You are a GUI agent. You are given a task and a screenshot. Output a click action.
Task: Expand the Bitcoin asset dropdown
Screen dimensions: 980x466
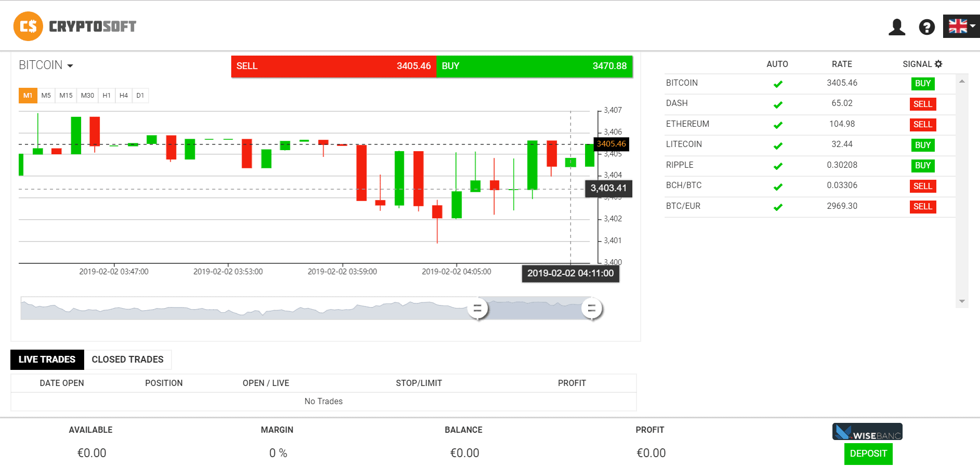(x=46, y=65)
